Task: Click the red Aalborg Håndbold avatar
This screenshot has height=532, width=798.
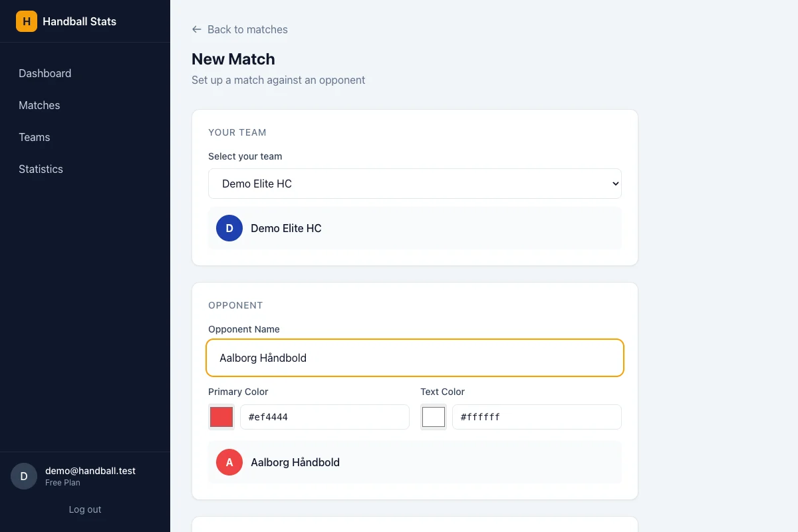Action: (x=229, y=462)
